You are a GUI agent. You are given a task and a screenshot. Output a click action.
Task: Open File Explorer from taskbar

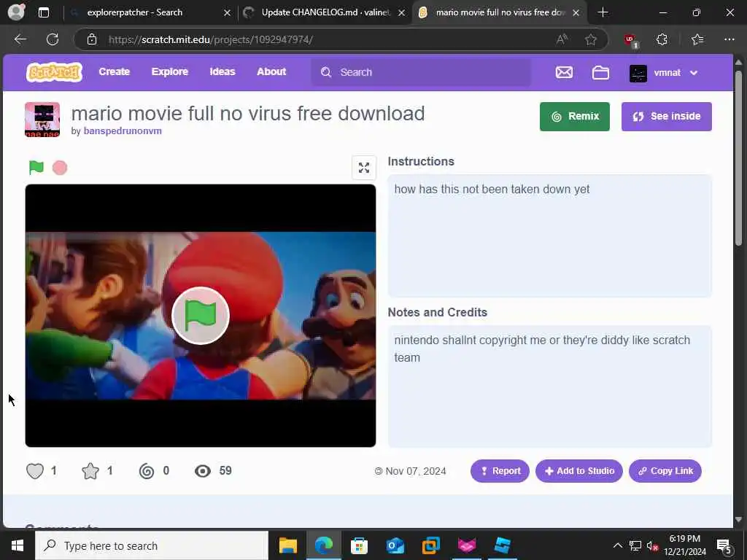pyautogui.click(x=288, y=545)
